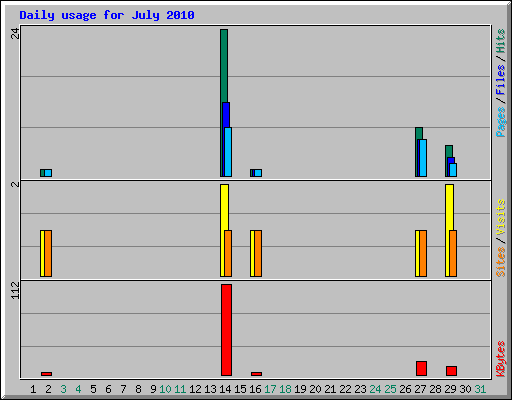The height and width of the screenshot is (400, 512).
Task: Click the "112" y-axis maximum of the KBytes chart
Action: (x=15, y=290)
